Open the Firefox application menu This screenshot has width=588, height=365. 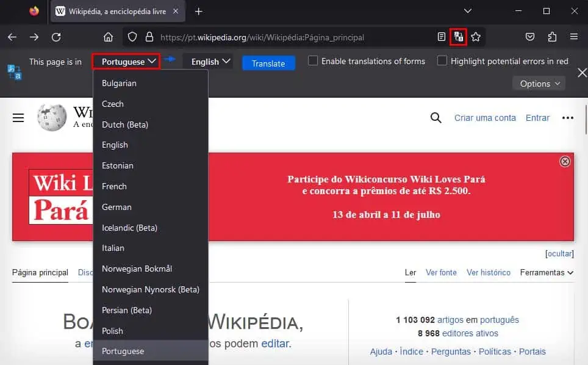[573, 37]
